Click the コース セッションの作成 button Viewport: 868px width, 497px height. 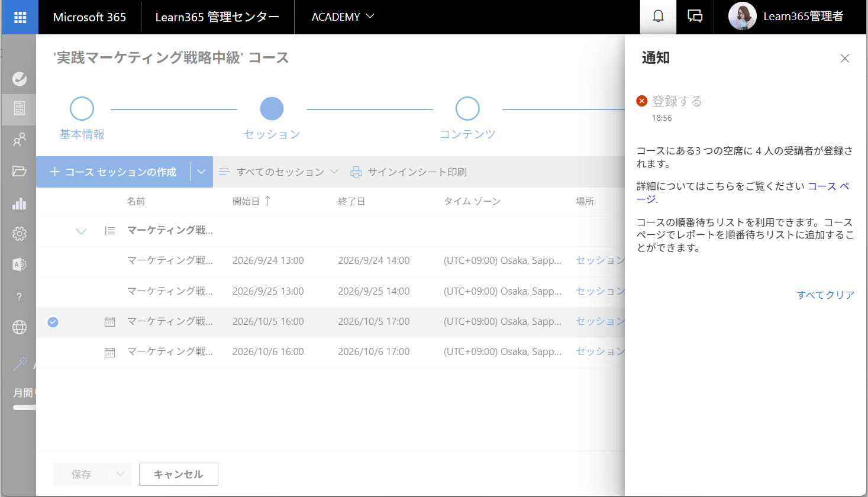point(113,172)
